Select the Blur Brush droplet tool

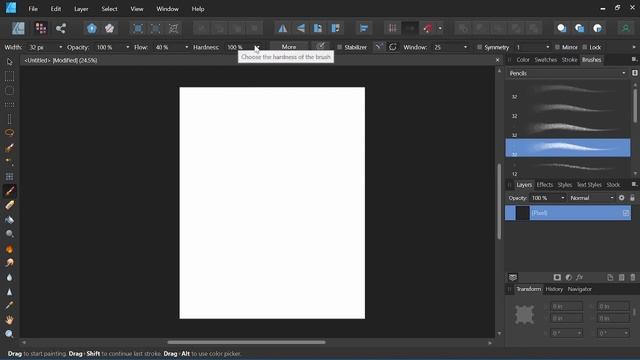tap(9, 277)
